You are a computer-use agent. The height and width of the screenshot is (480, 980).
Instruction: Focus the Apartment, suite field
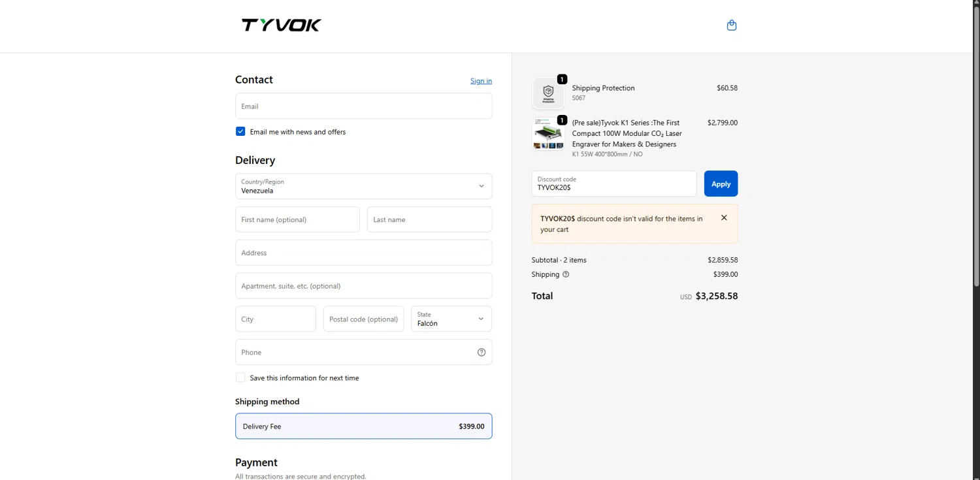pos(363,286)
